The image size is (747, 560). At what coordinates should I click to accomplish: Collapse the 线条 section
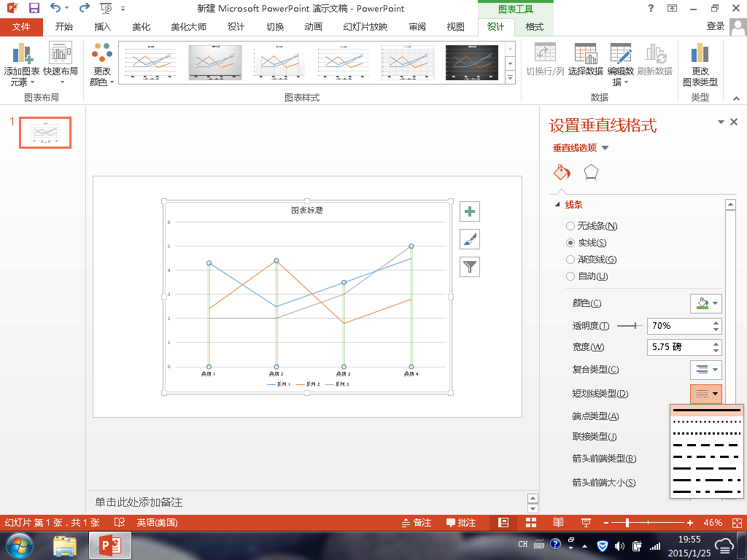tap(557, 205)
